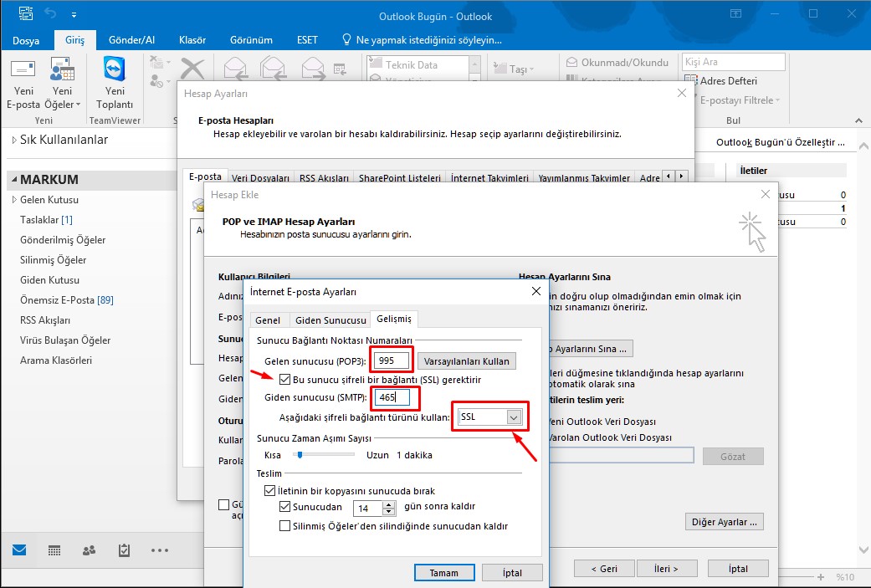Click the Reply All envelope icon
The height and width of the screenshot is (588, 871).
274,69
